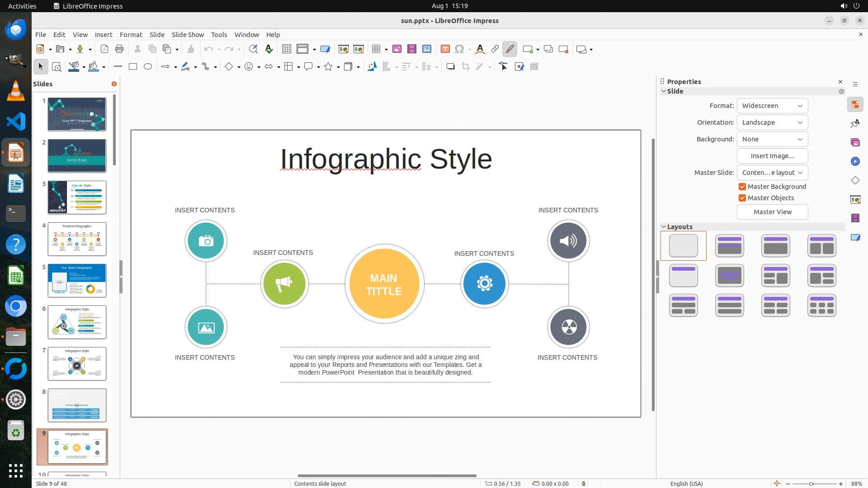Image resolution: width=868 pixels, height=488 pixels.
Task: Open the Format menu
Action: (x=131, y=35)
